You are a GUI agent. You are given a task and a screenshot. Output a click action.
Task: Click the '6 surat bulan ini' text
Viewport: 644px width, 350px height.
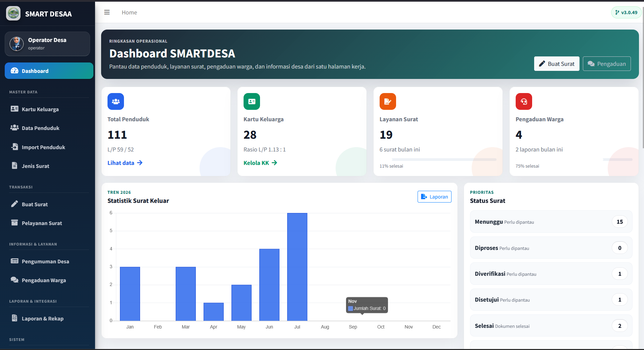tap(400, 149)
